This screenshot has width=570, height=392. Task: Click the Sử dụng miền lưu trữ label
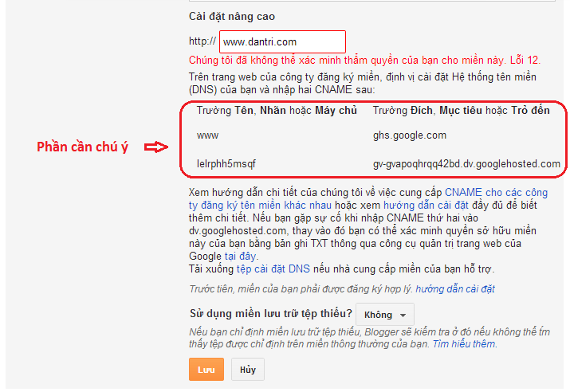[x=271, y=314]
